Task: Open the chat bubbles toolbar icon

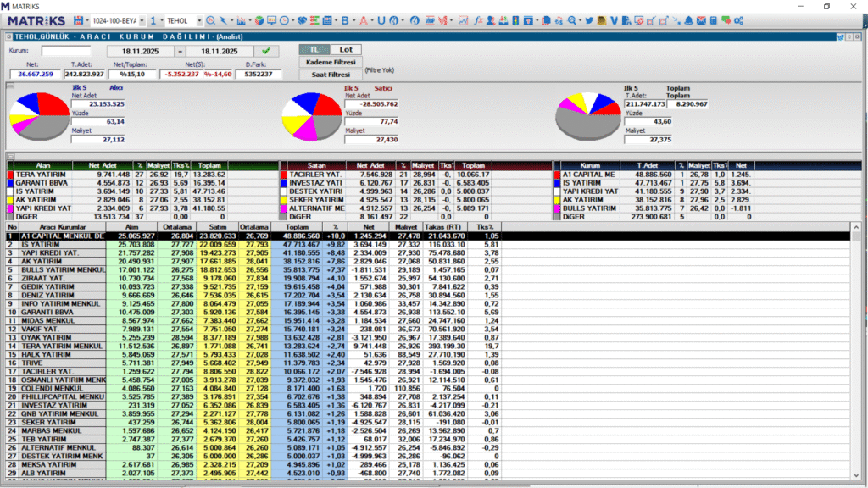Action: click(726, 20)
